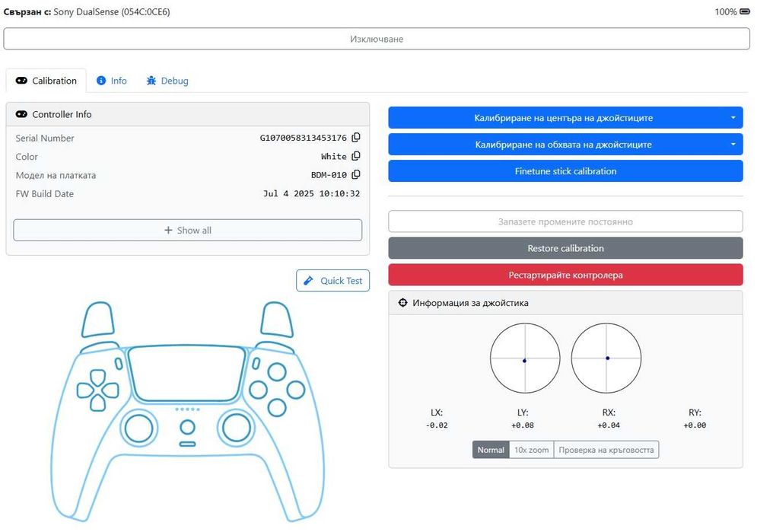757x532 pixels.
Task: Click the Restore calibration button
Action: click(x=565, y=248)
